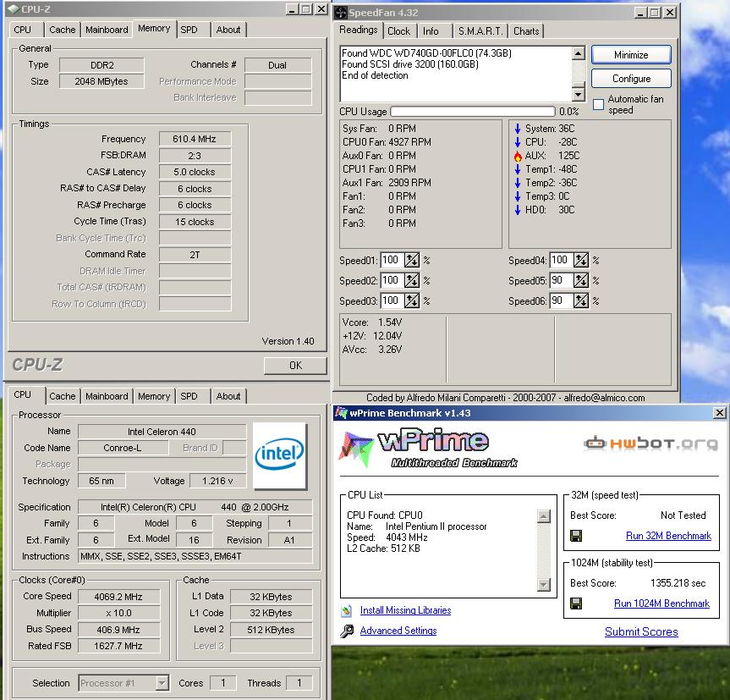Click the hwbot.org logo
The height and width of the screenshot is (700, 730).
tap(650, 443)
